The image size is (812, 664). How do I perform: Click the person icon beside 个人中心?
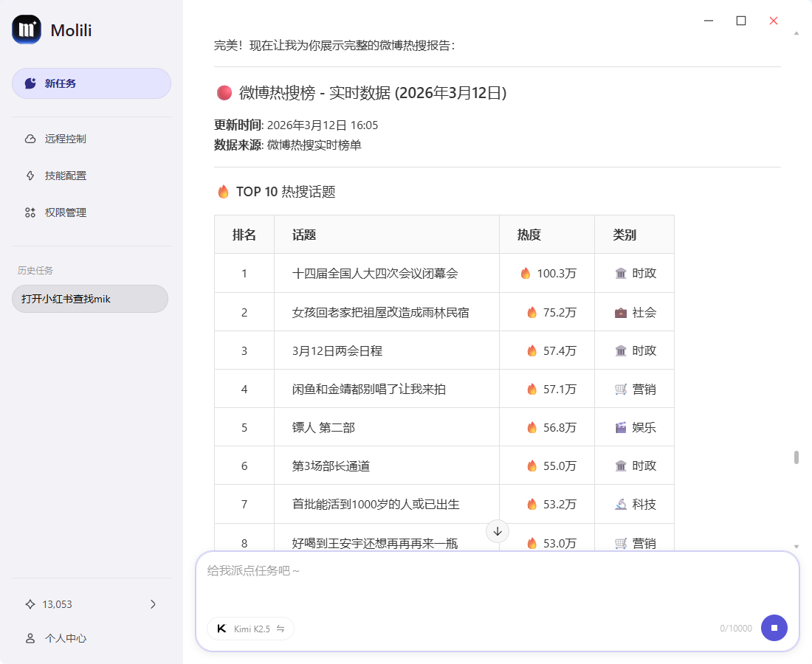pyautogui.click(x=30, y=638)
